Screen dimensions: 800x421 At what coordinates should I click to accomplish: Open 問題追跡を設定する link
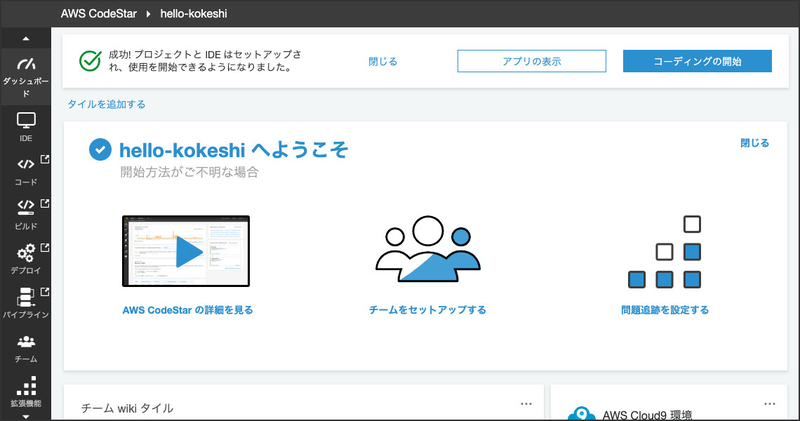[x=665, y=310]
